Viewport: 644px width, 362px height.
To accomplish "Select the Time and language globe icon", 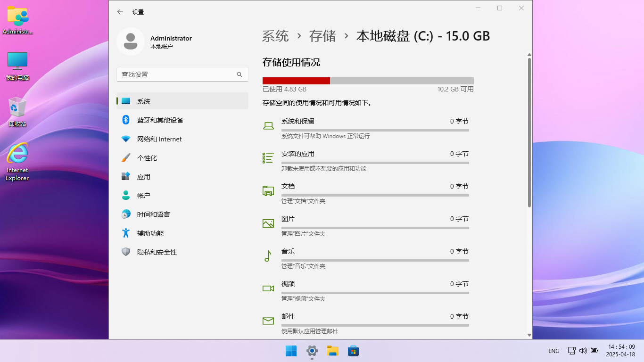I will [x=126, y=214].
